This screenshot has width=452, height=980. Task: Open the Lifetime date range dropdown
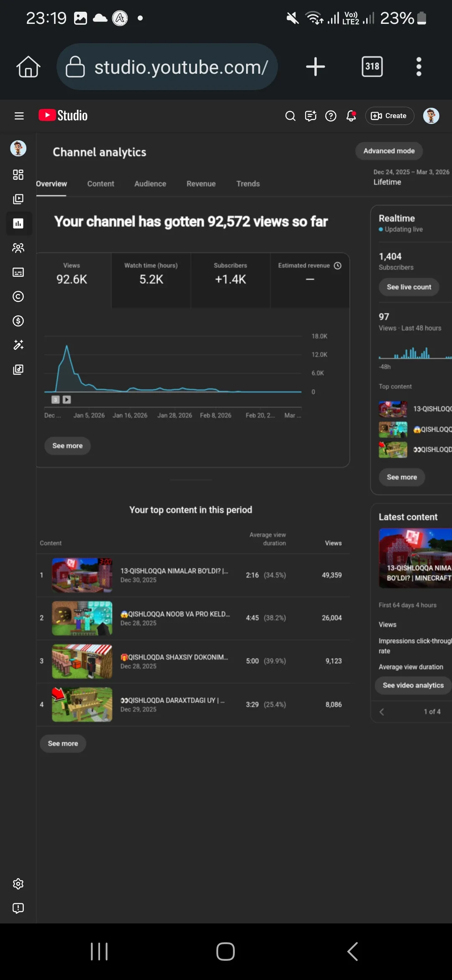411,177
